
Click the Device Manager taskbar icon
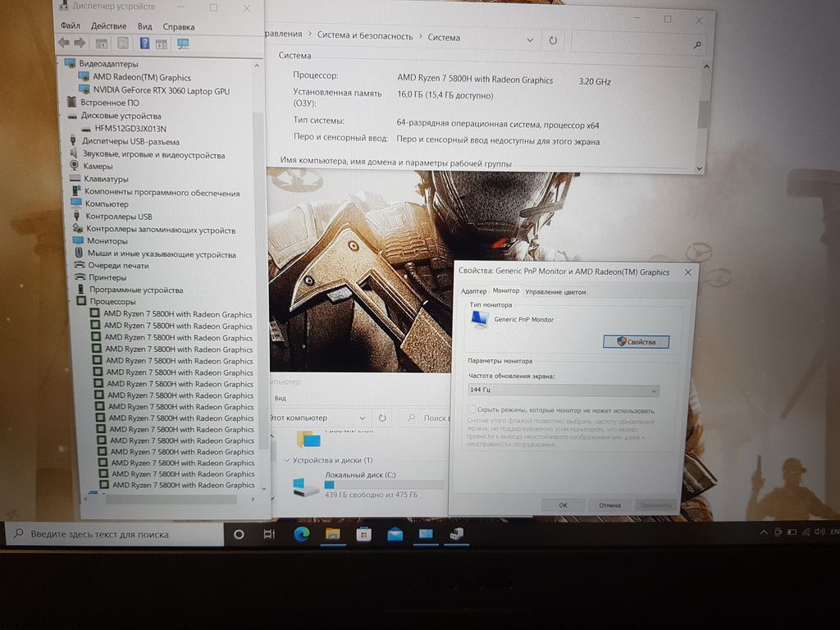coord(456,533)
